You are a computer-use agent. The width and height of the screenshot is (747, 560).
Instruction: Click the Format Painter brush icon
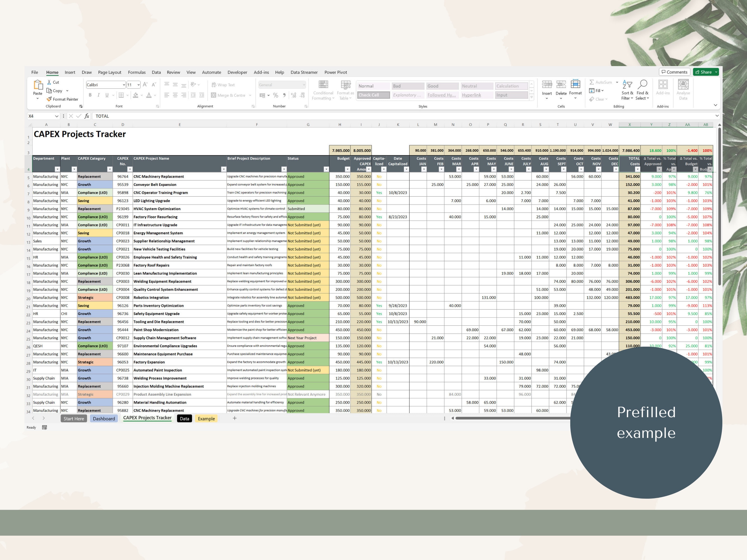[49, 99]
